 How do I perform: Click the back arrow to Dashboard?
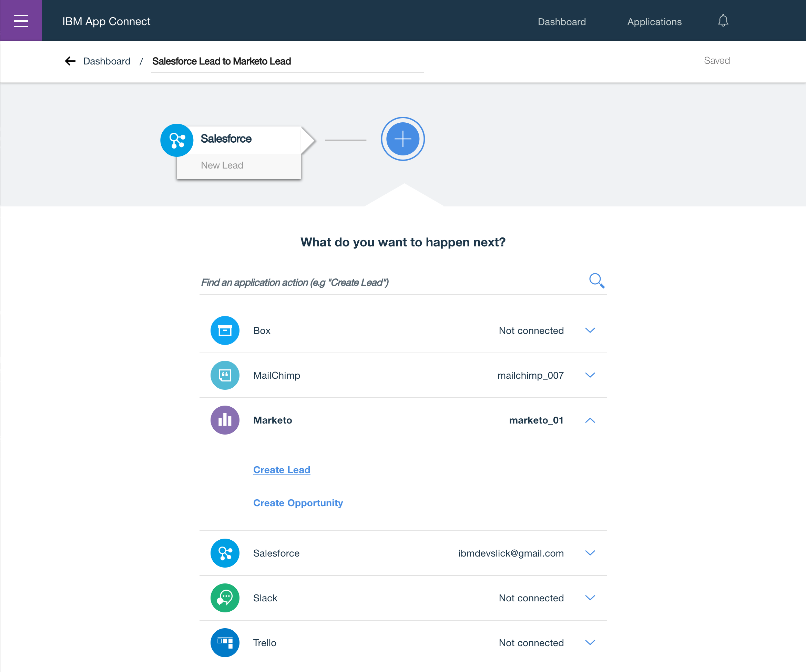click(x=70, y=61)
